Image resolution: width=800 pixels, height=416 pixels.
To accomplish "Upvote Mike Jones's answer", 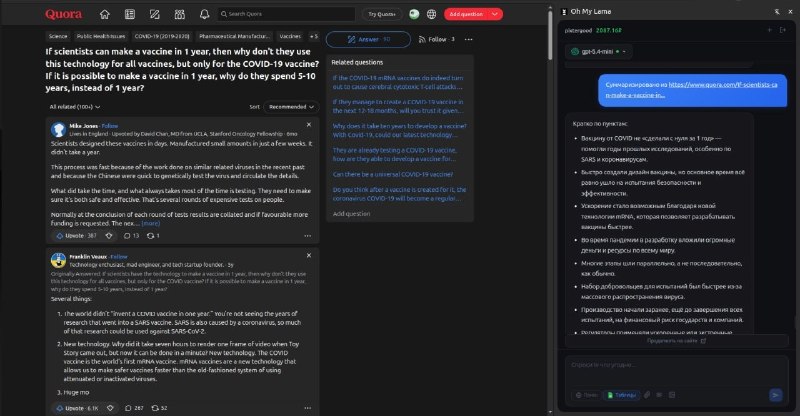I will pos(67,236).
